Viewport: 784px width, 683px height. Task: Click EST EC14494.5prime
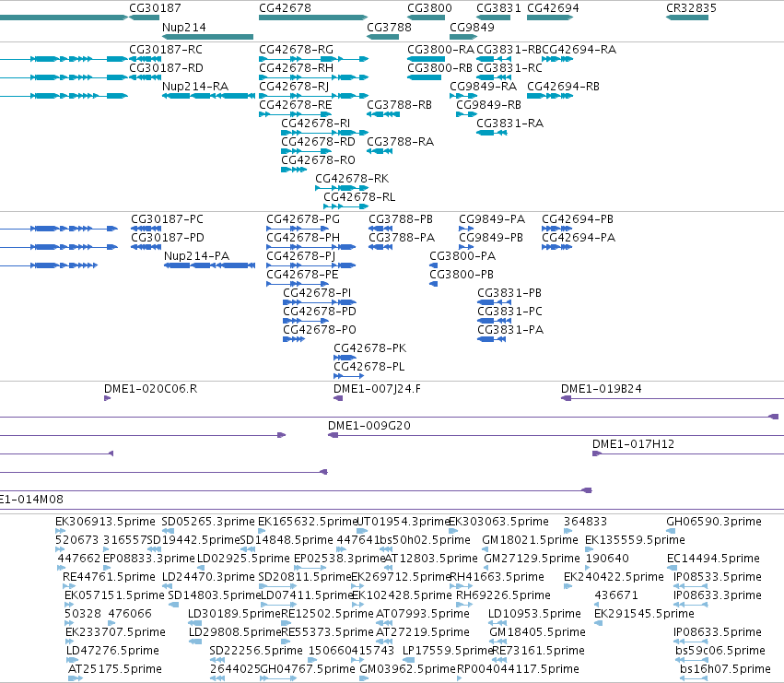pos(713,559)
